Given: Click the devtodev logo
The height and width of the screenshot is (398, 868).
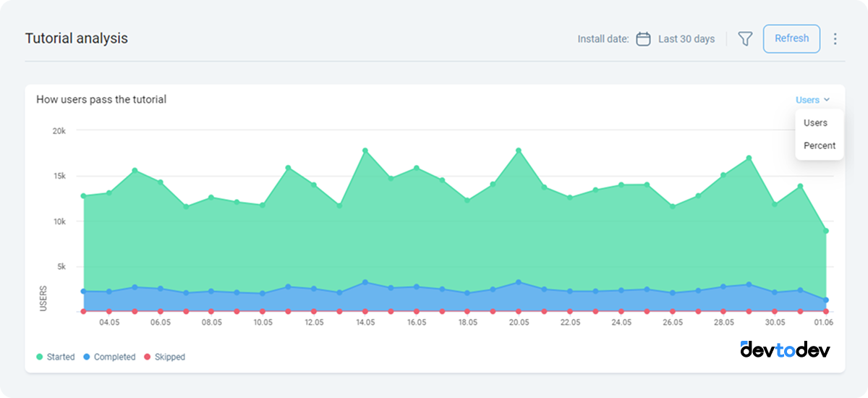Looking at the screenshot, I should tap(785, 350).
